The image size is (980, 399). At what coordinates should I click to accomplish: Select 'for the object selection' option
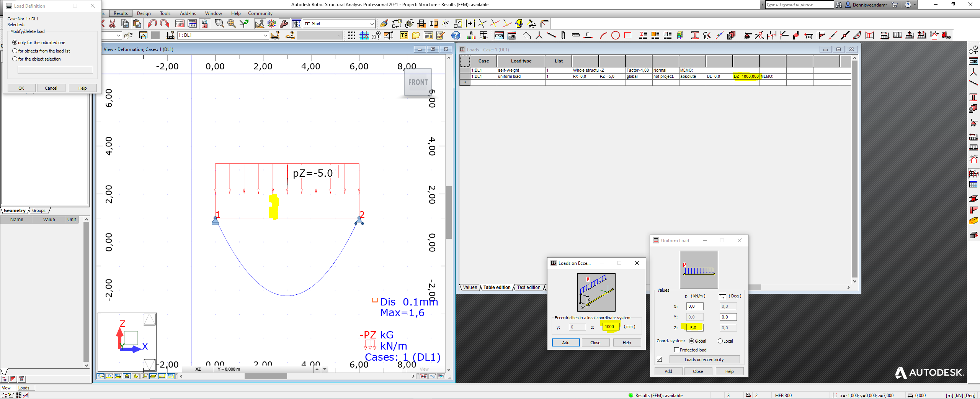pyautogui.click(x=15, y=59)
